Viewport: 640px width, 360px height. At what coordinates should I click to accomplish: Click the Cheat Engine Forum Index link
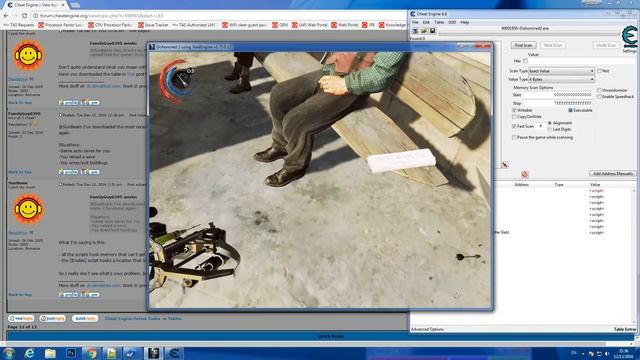click(132, 318)
